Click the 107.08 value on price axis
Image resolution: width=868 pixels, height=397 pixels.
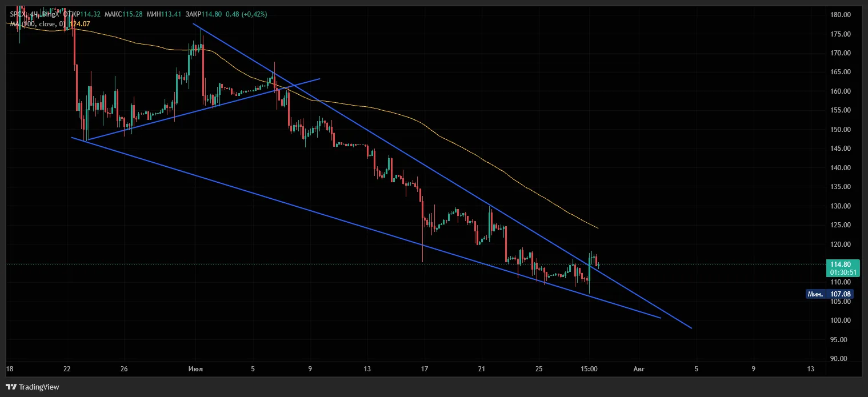click(x=841, y=294)
